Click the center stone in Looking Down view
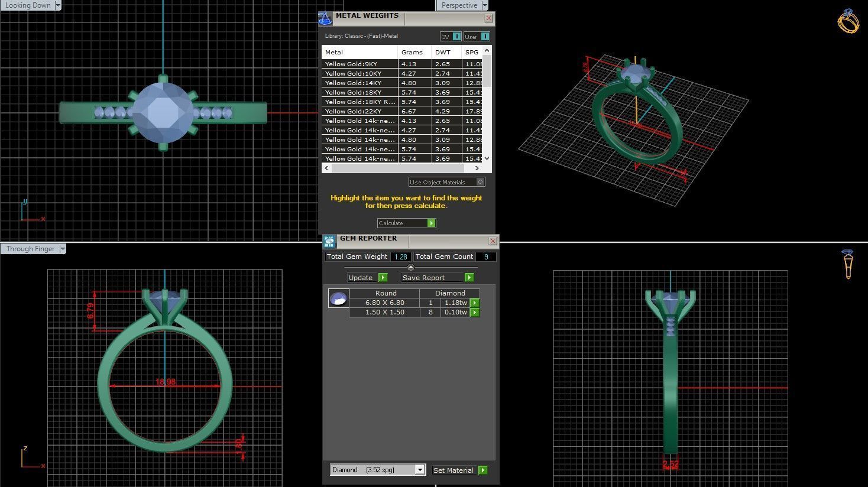This screenshot has width=868, height=487. [x=163, y=112]
